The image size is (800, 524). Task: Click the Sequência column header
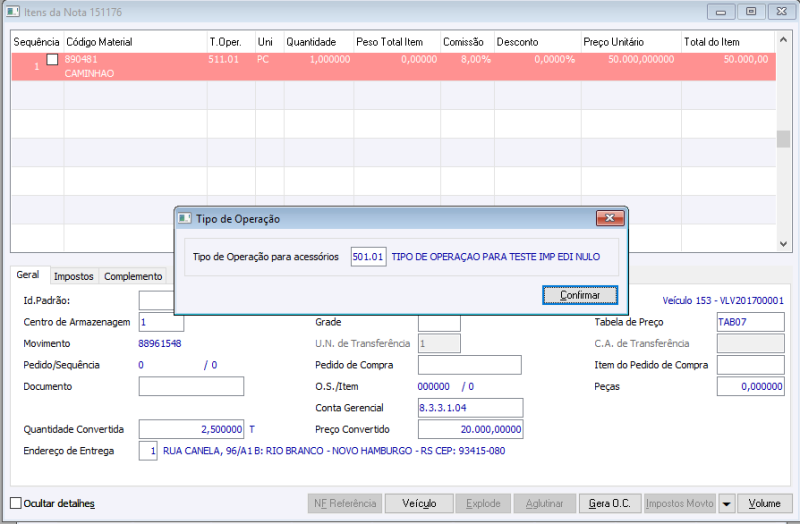(37, 42)
